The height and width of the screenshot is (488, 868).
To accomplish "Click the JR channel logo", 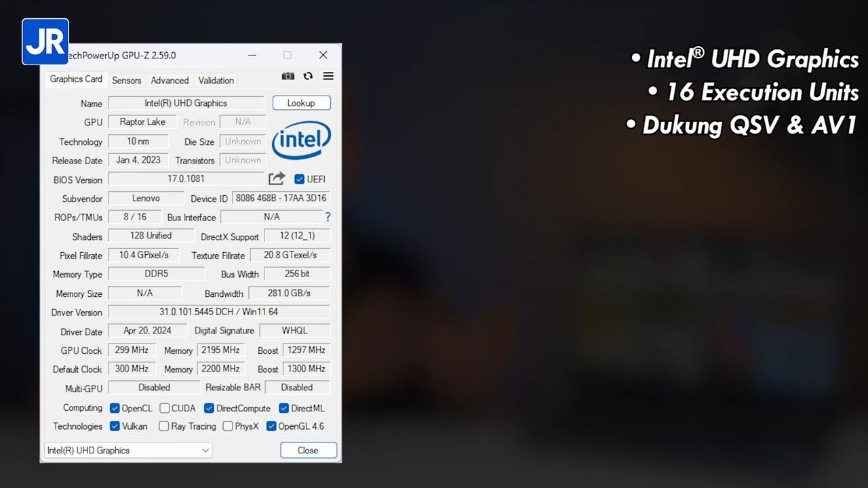I will click(45, 42).
